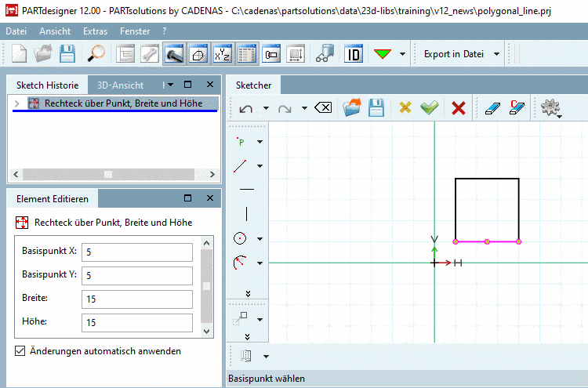Open the Export in Datei dropdown arrow
The height and width of the screenshot is (388, 588).
497,54
